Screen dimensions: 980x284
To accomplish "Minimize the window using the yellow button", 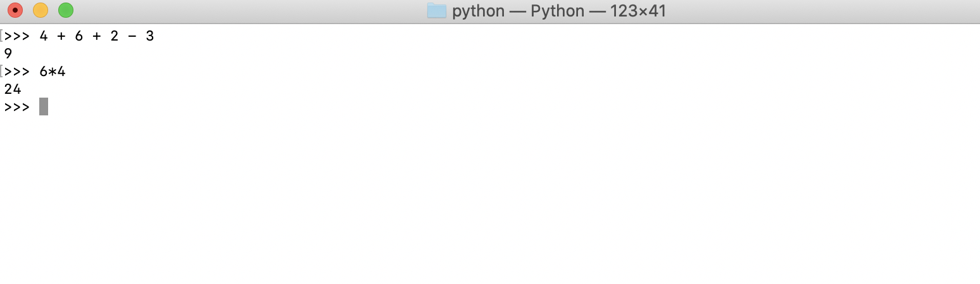I will coord(41,11).
